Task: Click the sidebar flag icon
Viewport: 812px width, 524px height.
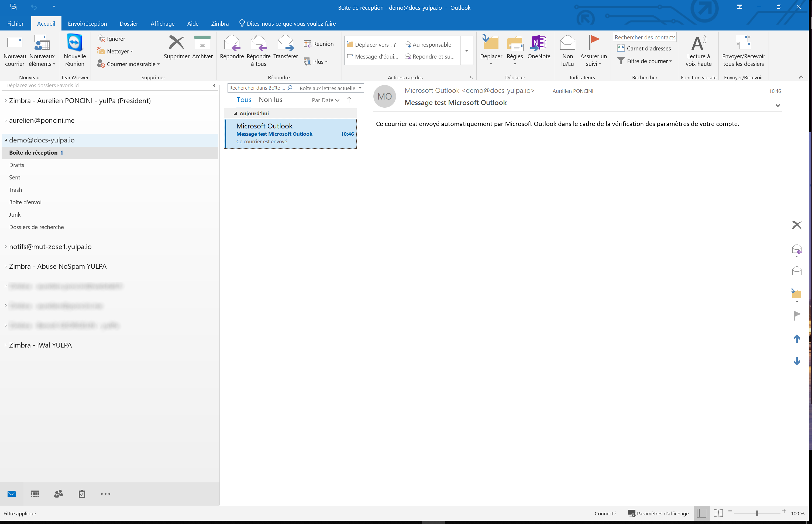Action: pyautogui.click(x=797, y=315)
